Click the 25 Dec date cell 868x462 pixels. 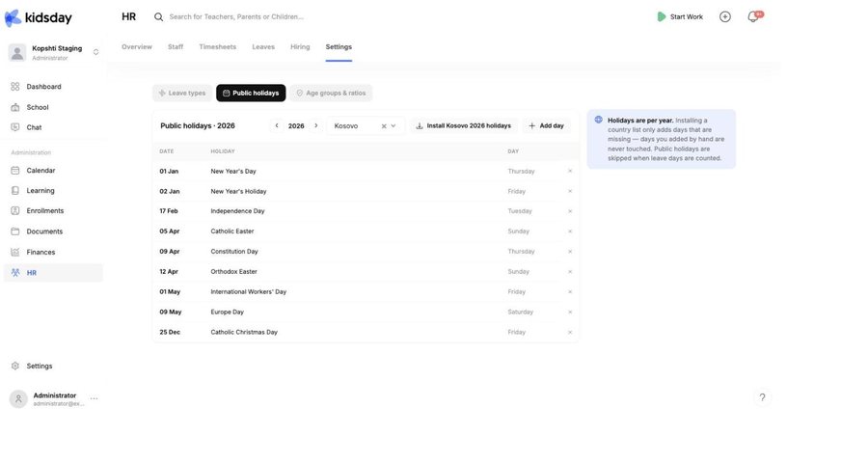point(170,332)
